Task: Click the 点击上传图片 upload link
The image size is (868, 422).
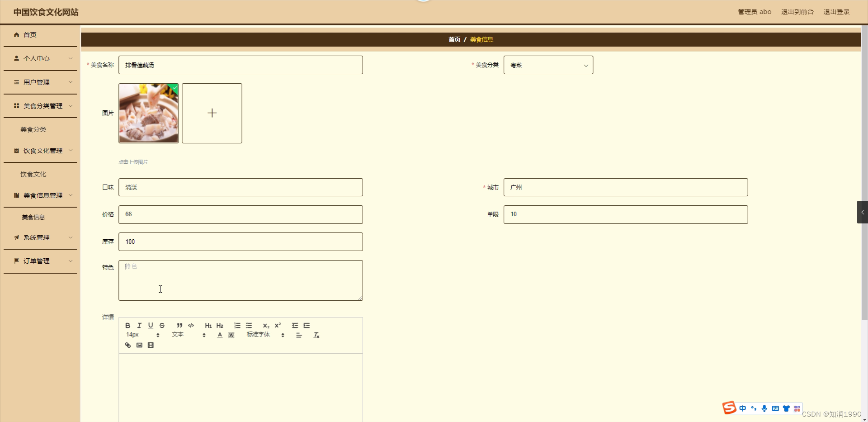Action: click(x=133, y=161)
